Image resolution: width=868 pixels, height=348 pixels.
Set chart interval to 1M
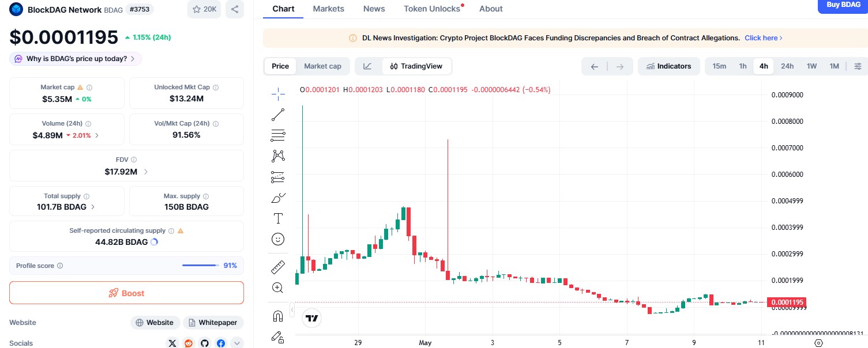(834, 66)
